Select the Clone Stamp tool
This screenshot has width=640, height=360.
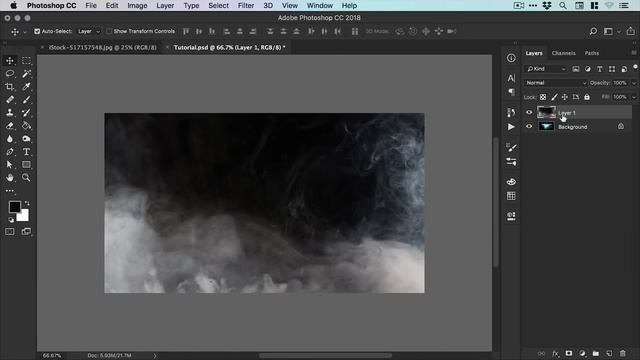[x=10, y=113]
